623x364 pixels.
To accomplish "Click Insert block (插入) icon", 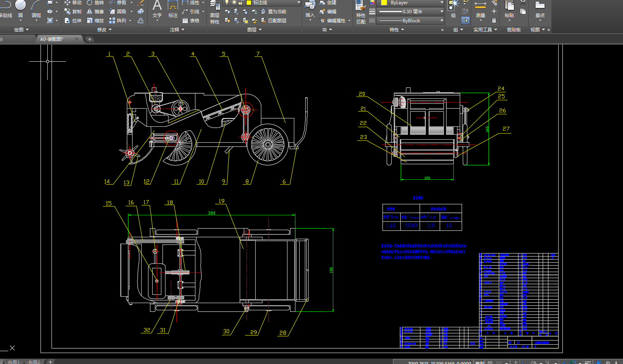I will 310,9.
